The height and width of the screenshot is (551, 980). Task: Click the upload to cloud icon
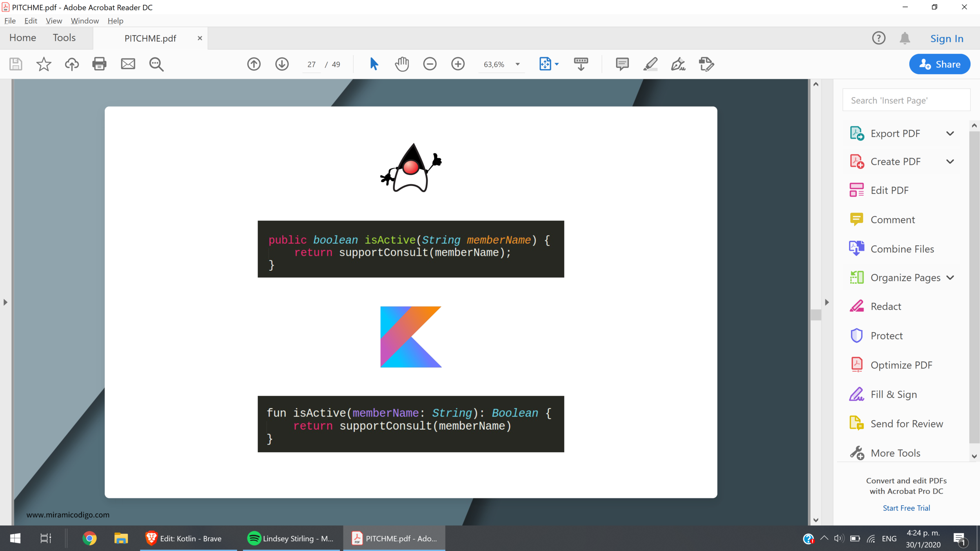tap(71, 64)
